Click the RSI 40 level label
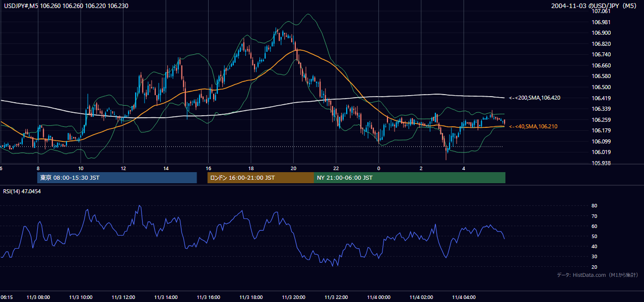This screenshot has height=302, width=644. [594, 246]
